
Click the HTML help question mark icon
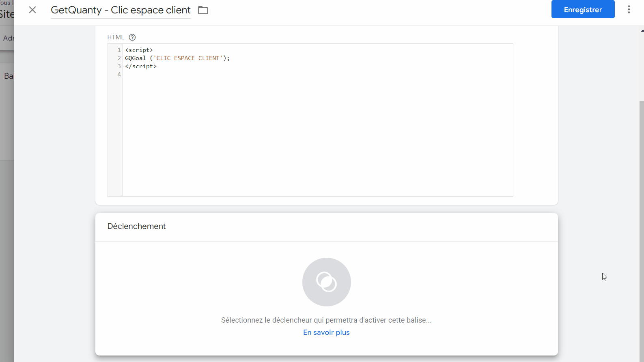pyautogui.click(x=132, y=37)
